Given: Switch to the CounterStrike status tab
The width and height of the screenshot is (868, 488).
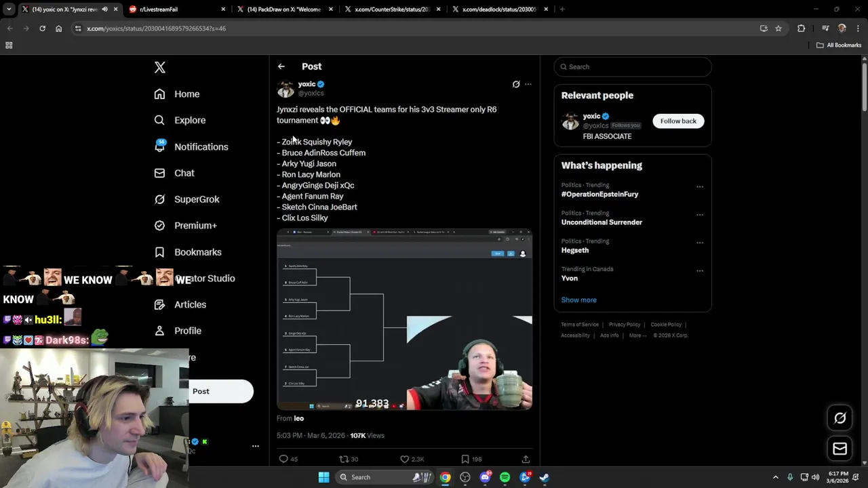Looking at the screenshot, I should pos(392,9).
